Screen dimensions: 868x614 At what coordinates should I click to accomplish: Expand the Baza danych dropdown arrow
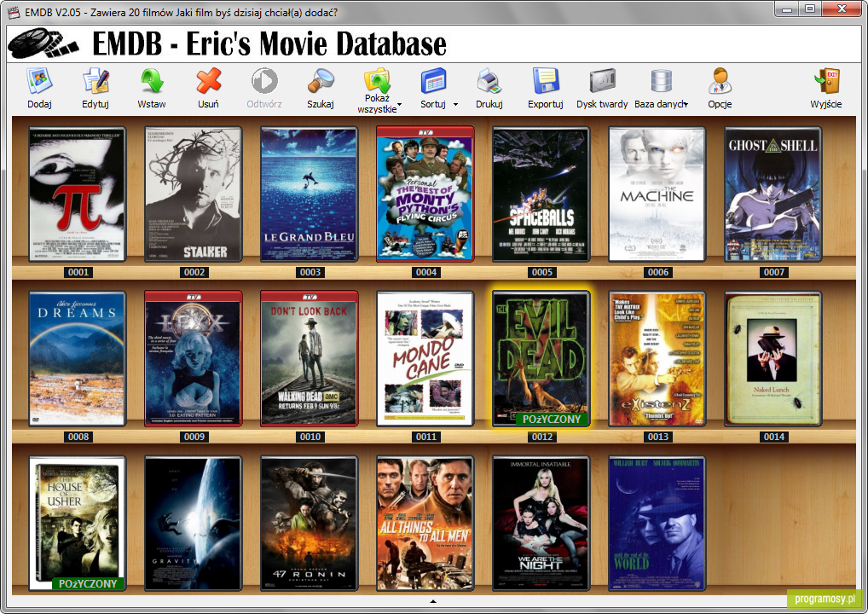pos(686,104)
